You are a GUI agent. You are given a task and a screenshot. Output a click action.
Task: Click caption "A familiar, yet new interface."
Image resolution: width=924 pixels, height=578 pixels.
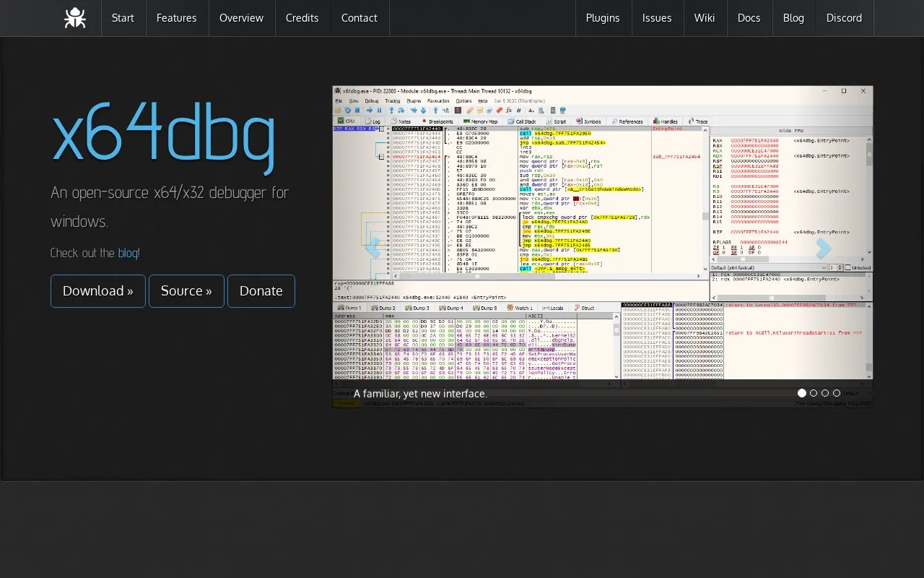click(x=420, y=394)
